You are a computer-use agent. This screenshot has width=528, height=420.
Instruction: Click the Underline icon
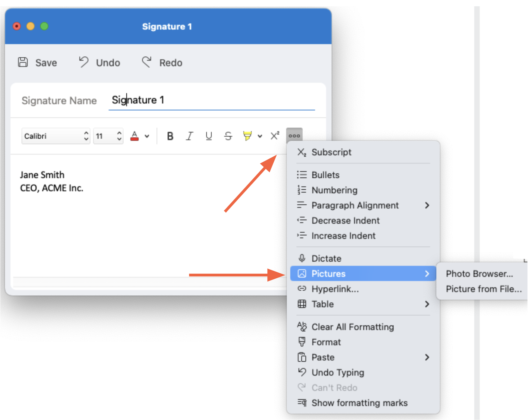(x=209, y=136)
